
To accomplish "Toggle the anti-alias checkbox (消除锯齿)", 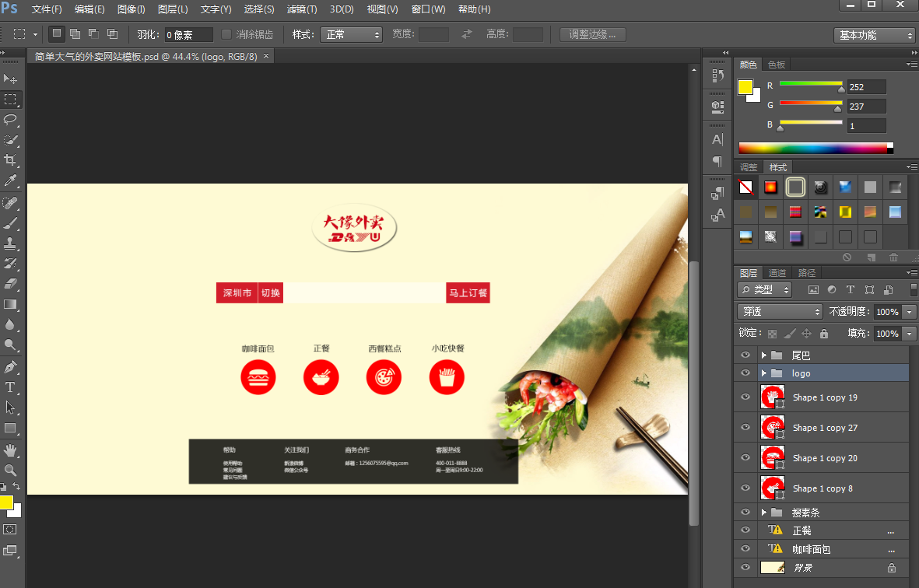I will click(226, 34).
